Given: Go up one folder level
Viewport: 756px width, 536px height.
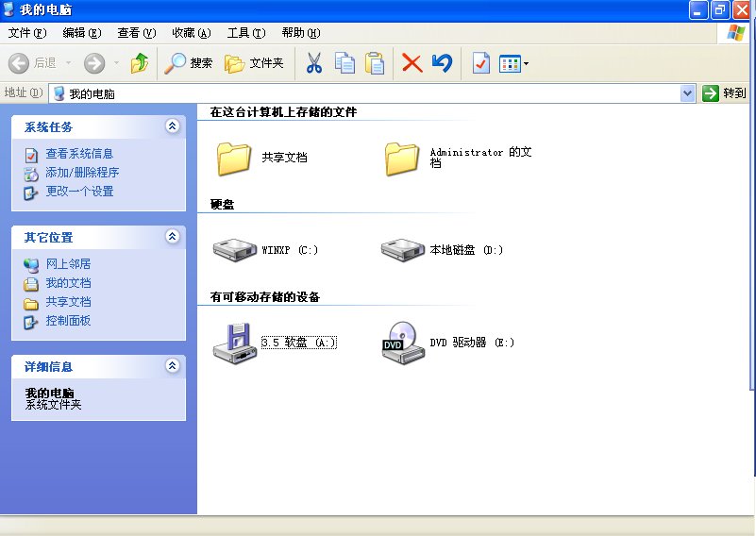Looking at the screenshot, I should click(140, 63).
